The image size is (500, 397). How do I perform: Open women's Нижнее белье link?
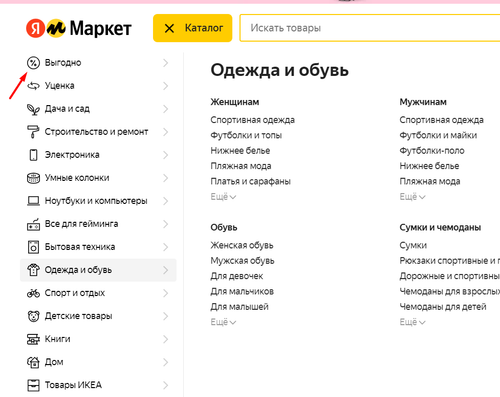pos(240,151)
